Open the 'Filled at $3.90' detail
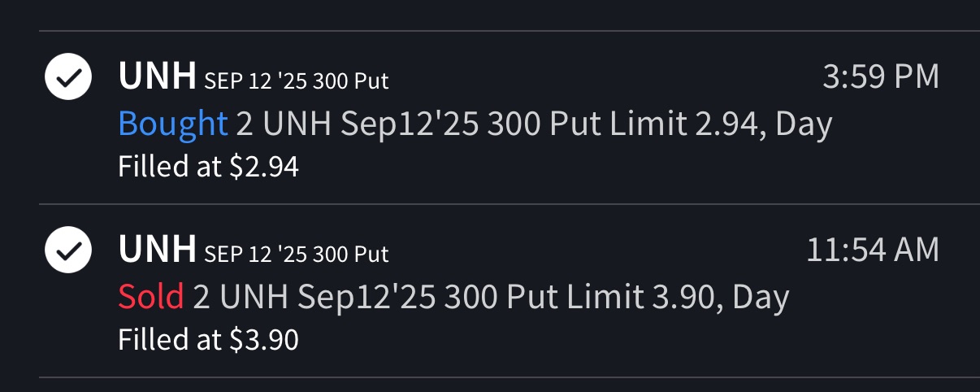Image resolution: width=980 pixels, height=392 pixels. point(208,340)
